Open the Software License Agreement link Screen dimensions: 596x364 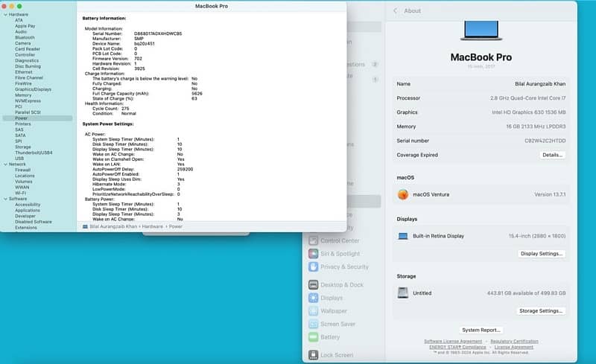point(453,341)
